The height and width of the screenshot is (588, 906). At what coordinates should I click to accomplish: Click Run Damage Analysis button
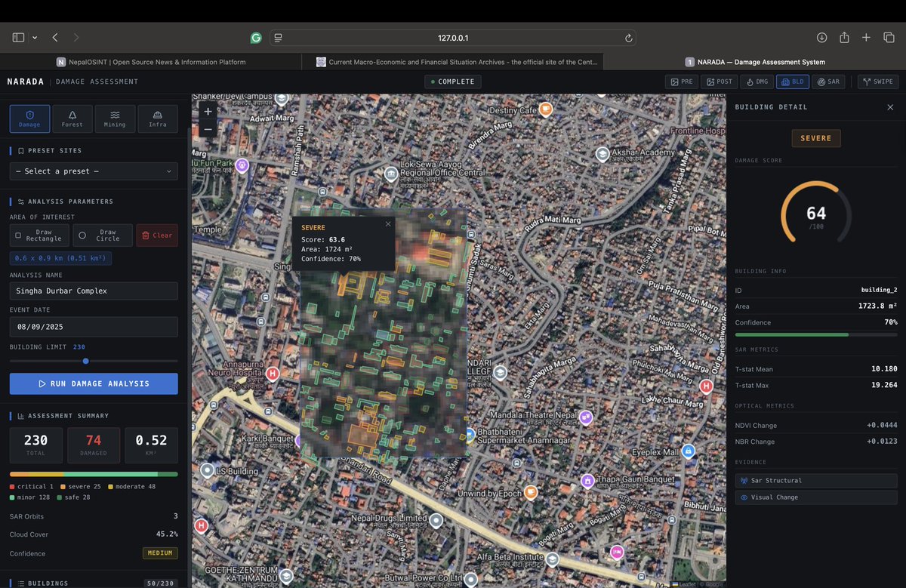94,383
